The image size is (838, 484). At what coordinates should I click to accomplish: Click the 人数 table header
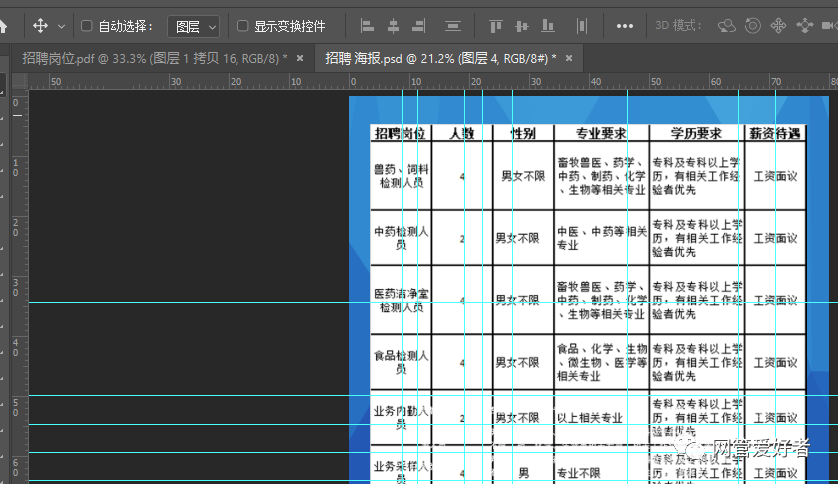tap(462, 134)
